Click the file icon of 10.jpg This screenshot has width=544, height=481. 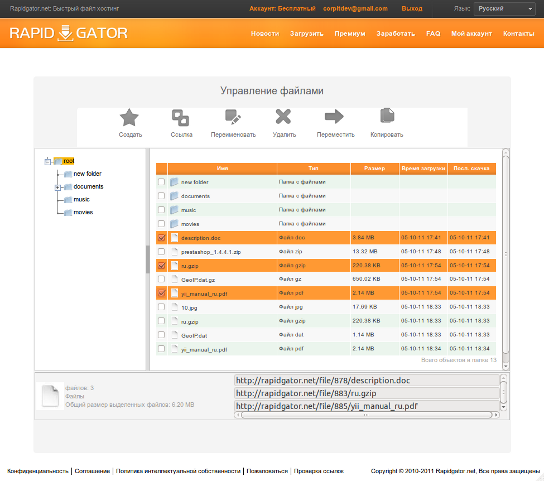coord(175,307)
